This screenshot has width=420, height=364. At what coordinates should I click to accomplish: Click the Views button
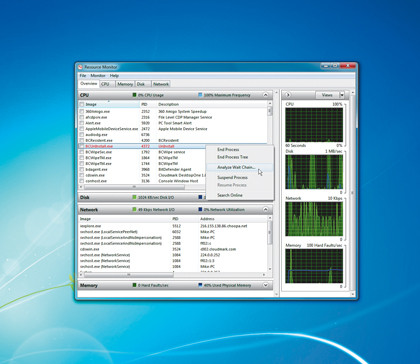327,95
